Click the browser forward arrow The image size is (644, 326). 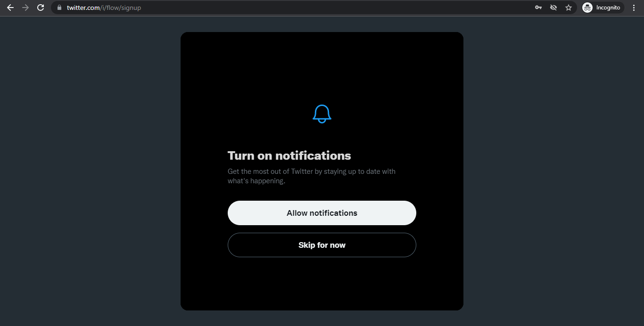click(x=25, y=8)
